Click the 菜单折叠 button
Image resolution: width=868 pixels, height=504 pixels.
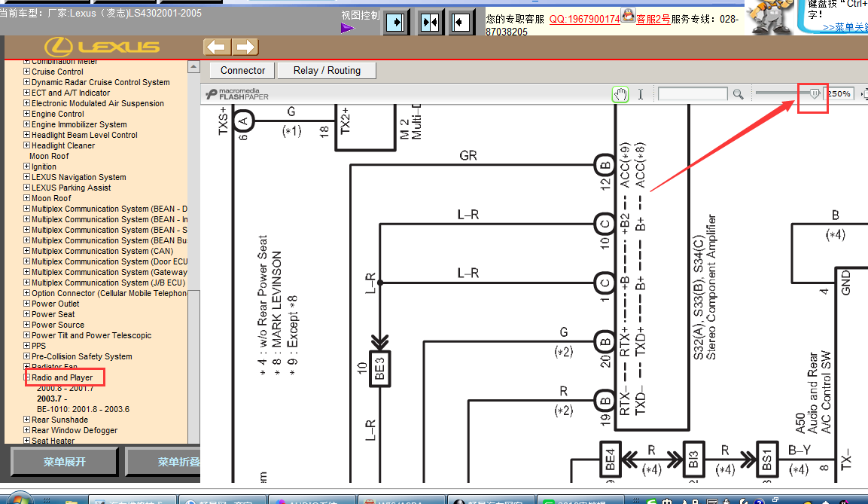[x=163, y=462]
